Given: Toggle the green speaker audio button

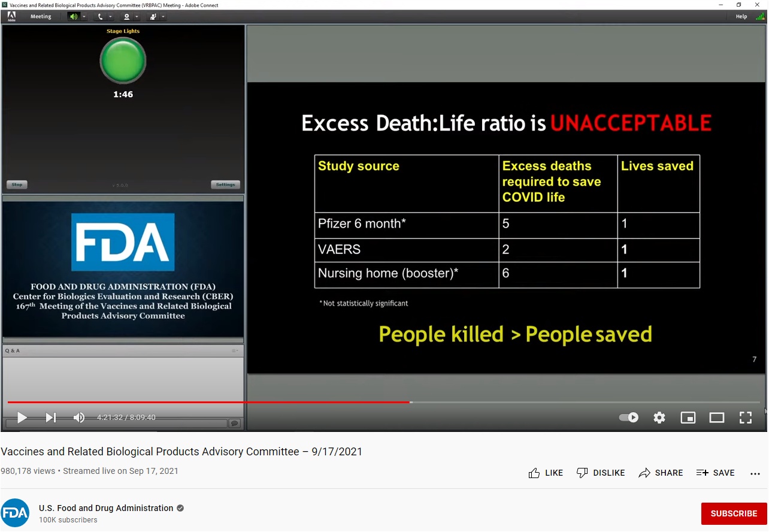Looking at the screenshot, I should tap(74, 17).
